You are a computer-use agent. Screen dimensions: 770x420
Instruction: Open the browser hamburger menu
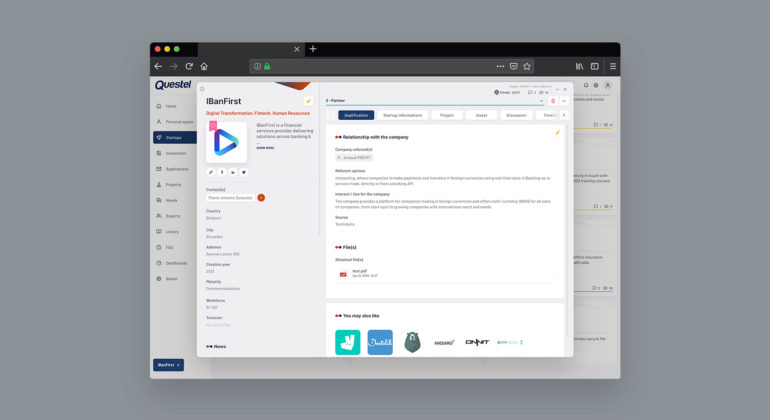(x=613, y=66)
